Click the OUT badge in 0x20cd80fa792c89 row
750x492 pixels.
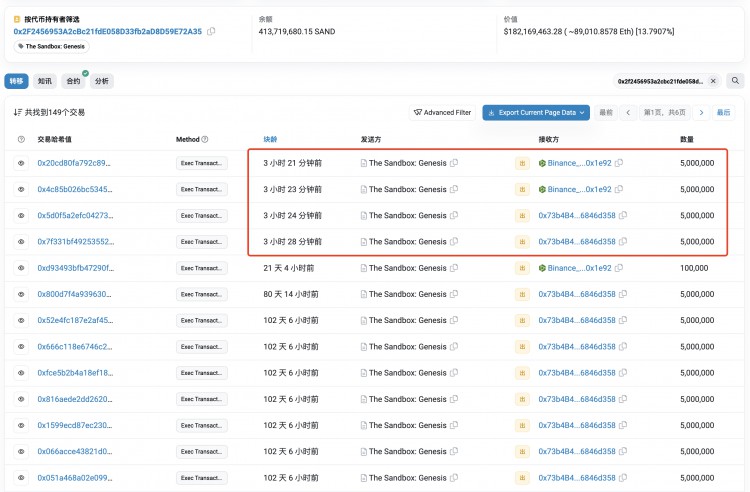click(x=522, y=163)
